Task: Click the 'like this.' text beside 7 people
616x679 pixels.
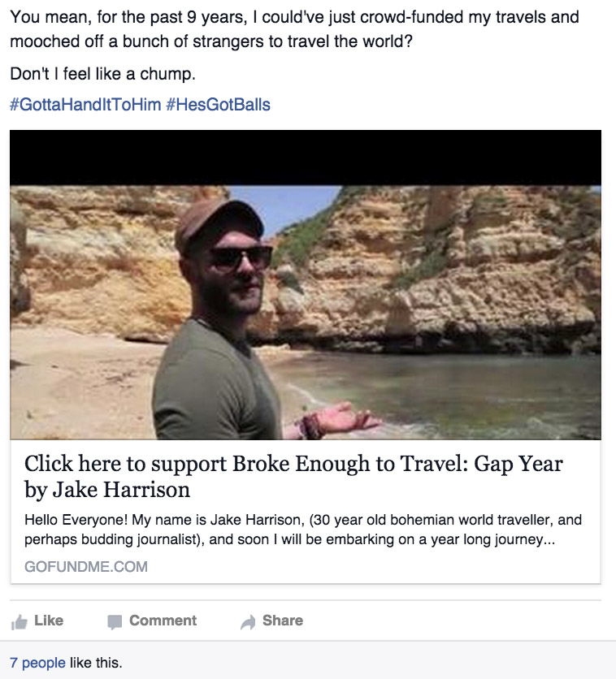Action: [x=96, y=663]
